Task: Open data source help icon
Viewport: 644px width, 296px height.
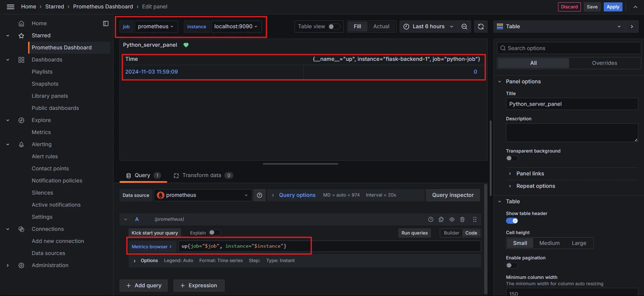Action: point(260,195)
